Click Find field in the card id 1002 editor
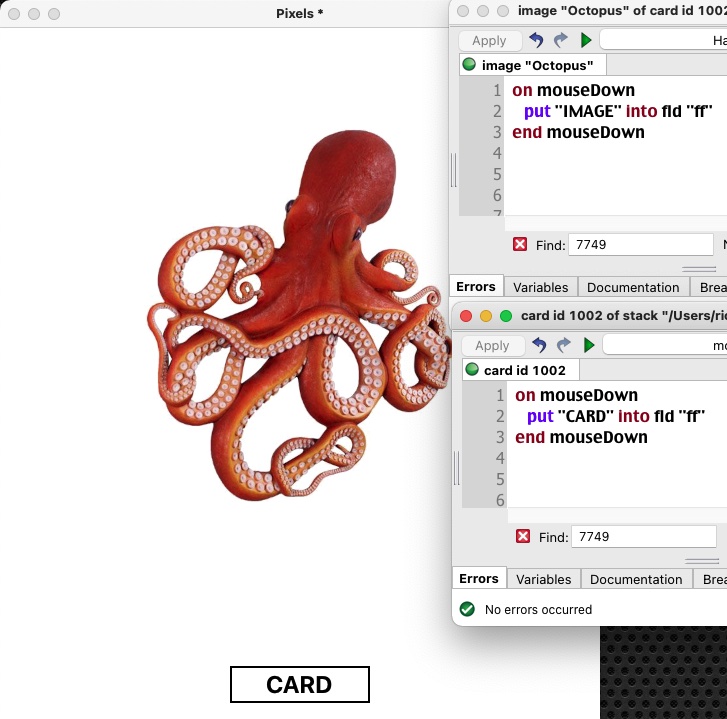This screenshot has width=727, height=719. (644, 537)
